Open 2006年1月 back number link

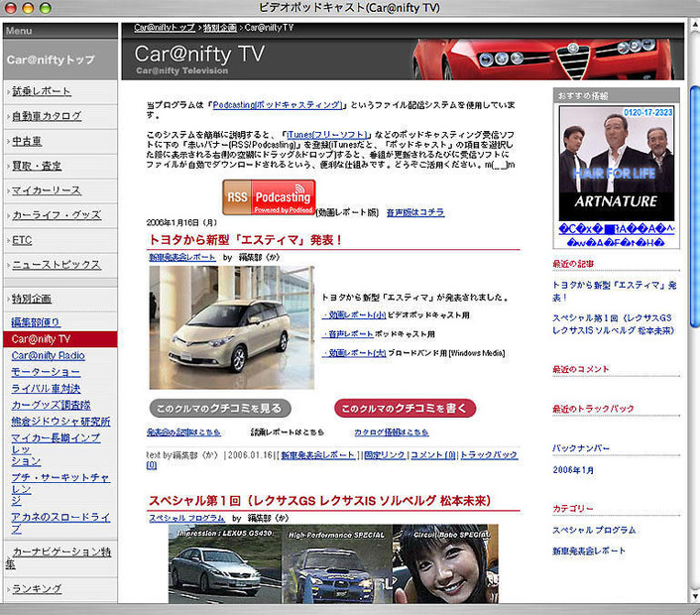click(573, 470)
